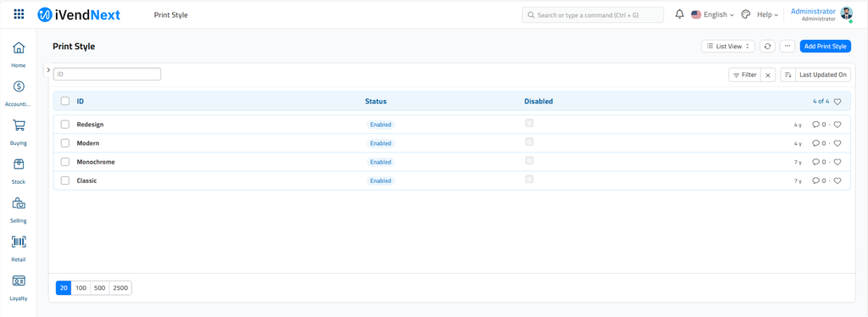Like the Monochrome row heart

point(837,162)
